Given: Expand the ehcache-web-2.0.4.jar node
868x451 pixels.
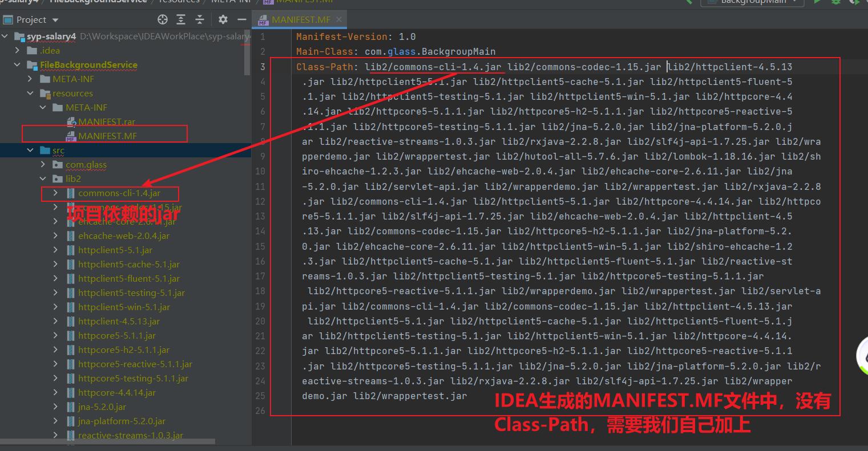Looking at the screenshot, I should (x=55, y=236).
